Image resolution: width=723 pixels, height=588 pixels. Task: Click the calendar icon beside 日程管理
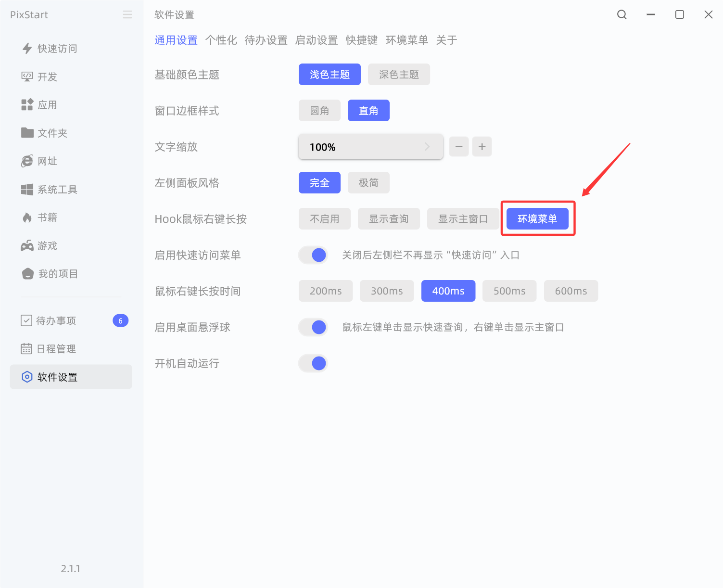coord(26,348)
